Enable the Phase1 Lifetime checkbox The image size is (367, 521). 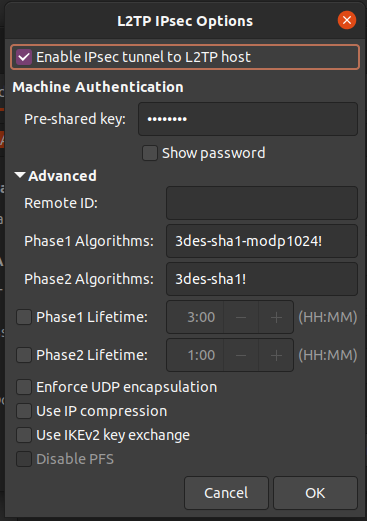coord(24,317)
